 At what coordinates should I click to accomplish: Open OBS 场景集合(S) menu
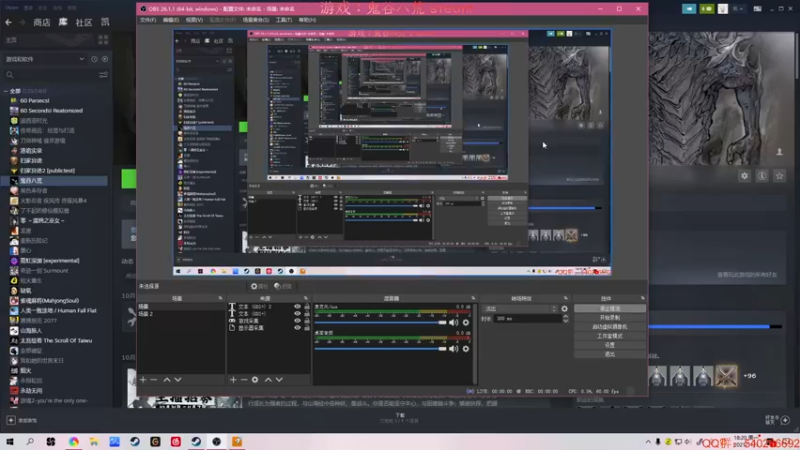[x=256, y=20]
